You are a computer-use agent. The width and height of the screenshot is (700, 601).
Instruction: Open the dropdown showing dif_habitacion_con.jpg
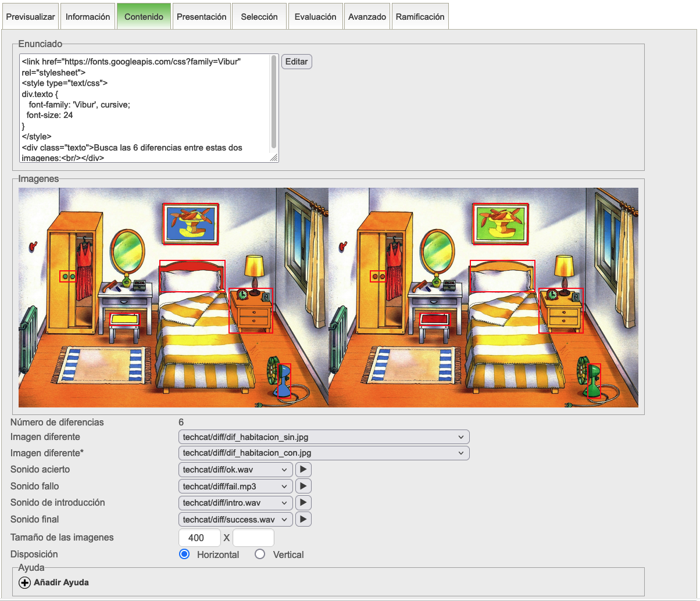point(323,453)
